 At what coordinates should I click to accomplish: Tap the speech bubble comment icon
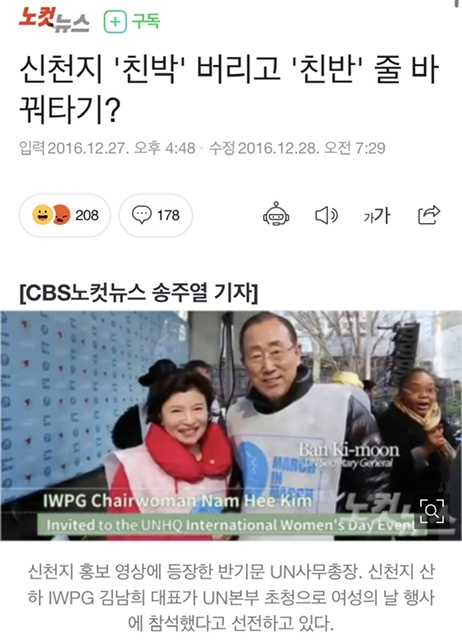pyautogui.click(x=142, y=215)
